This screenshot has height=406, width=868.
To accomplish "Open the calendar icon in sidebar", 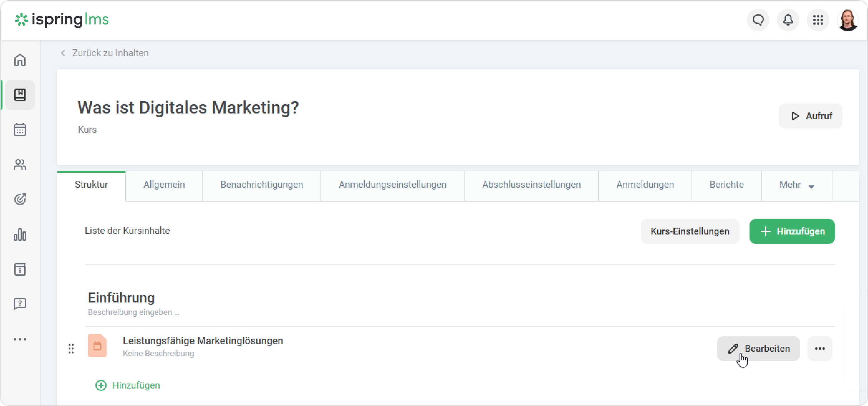I will [x=20, y=129].
